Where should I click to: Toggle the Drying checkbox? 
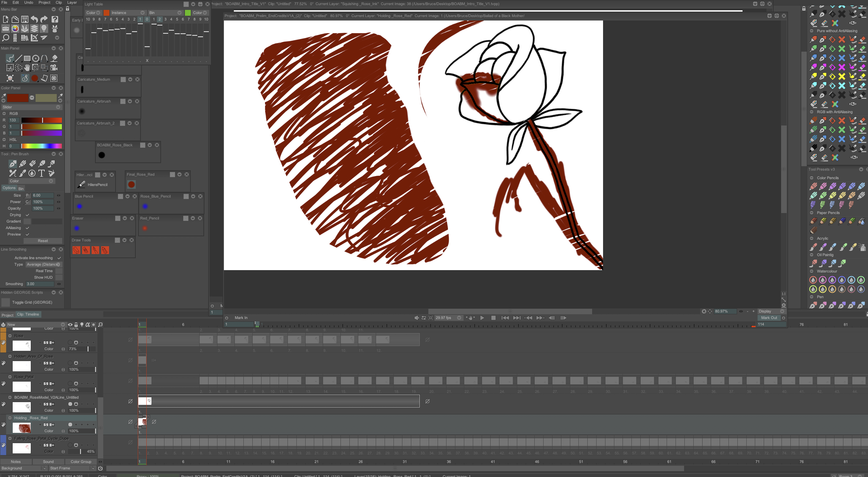click(27, 215)
